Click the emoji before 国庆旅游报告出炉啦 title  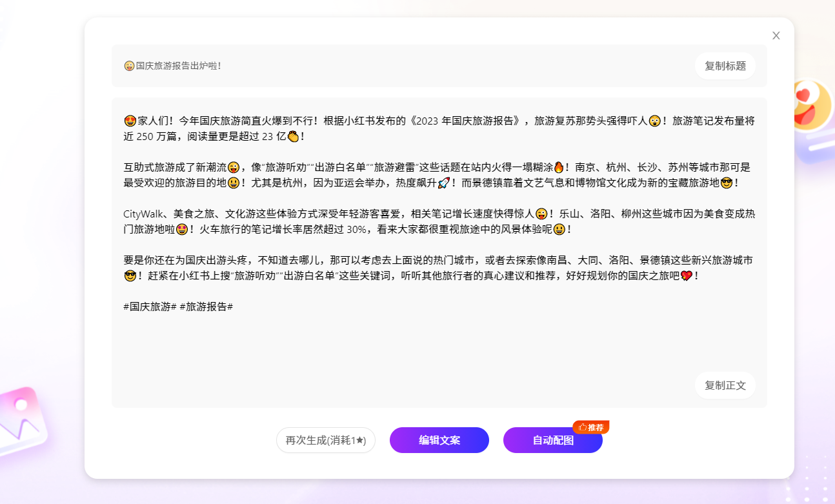129,66
